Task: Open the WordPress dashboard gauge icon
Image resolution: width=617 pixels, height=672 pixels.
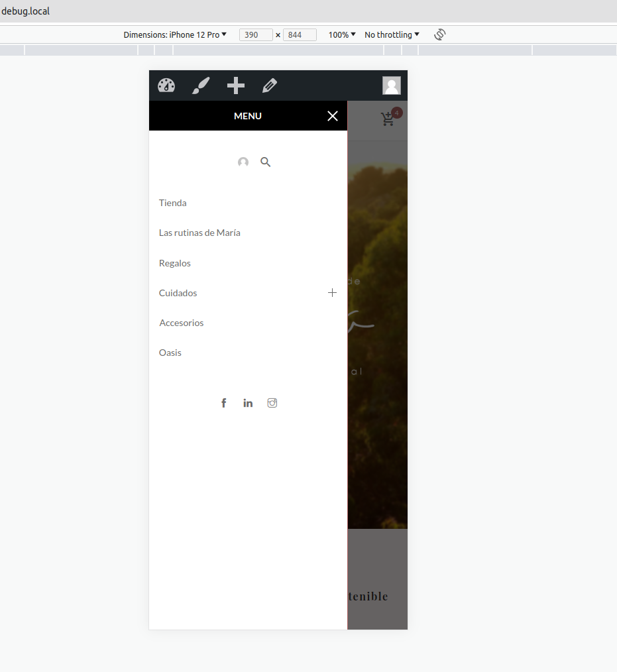Action: click(166, 85)
